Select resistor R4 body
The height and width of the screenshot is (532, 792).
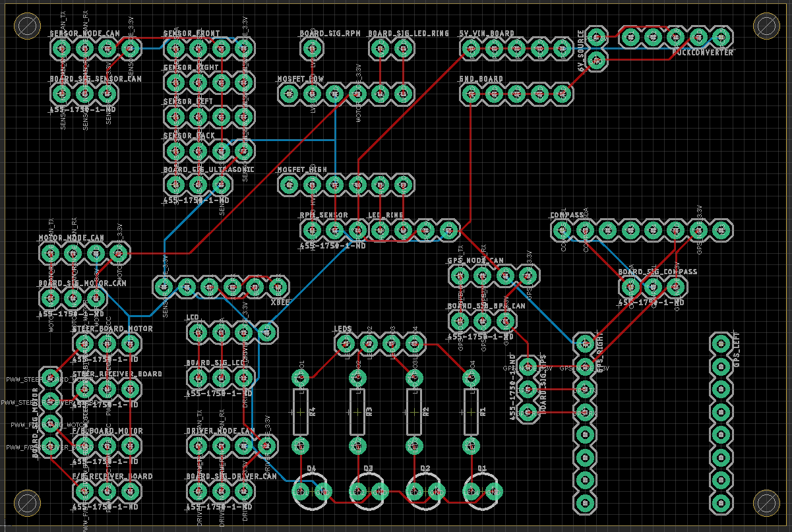300,412
